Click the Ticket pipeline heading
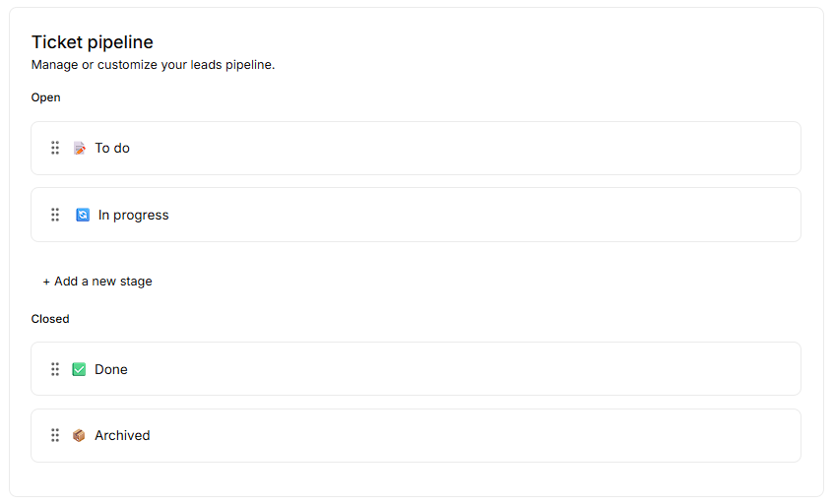Image resolution: width=833 pixels, height=504 pixels. 93,42
